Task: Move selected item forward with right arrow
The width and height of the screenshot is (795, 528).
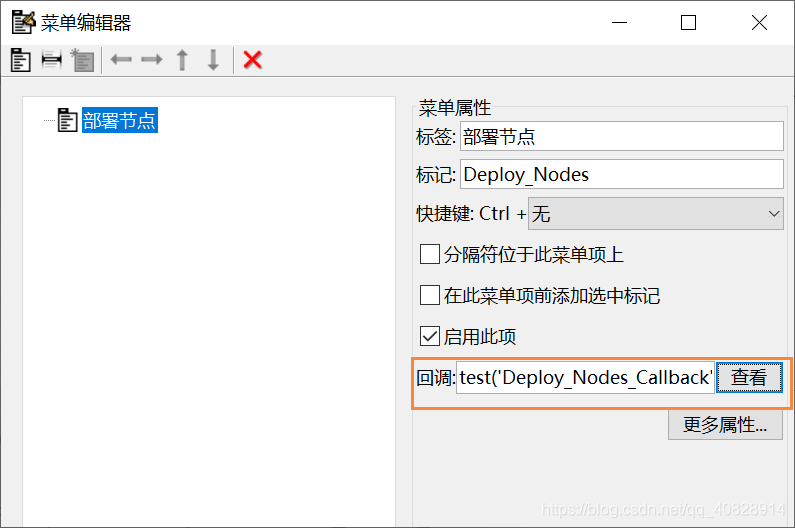Action: coord(152,60)
